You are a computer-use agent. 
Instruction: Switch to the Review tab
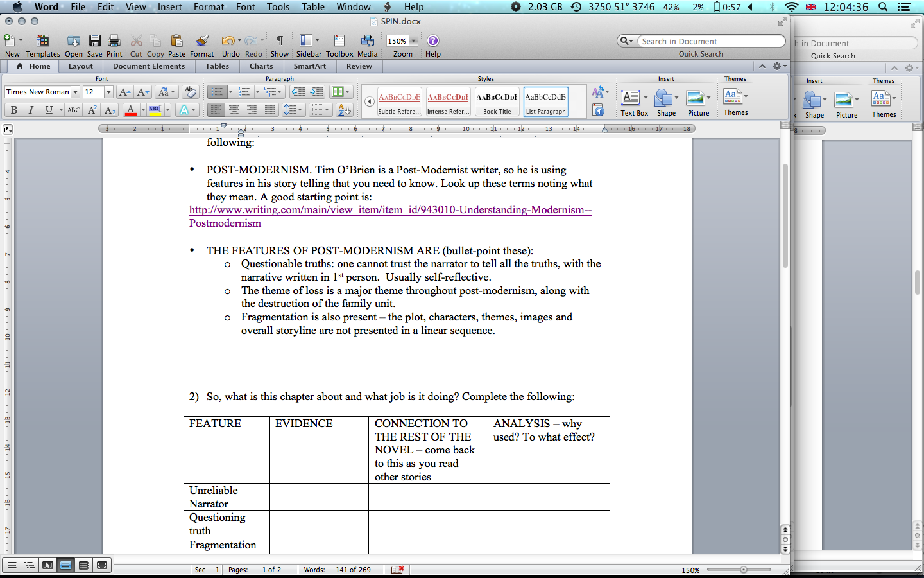[359, 66]
